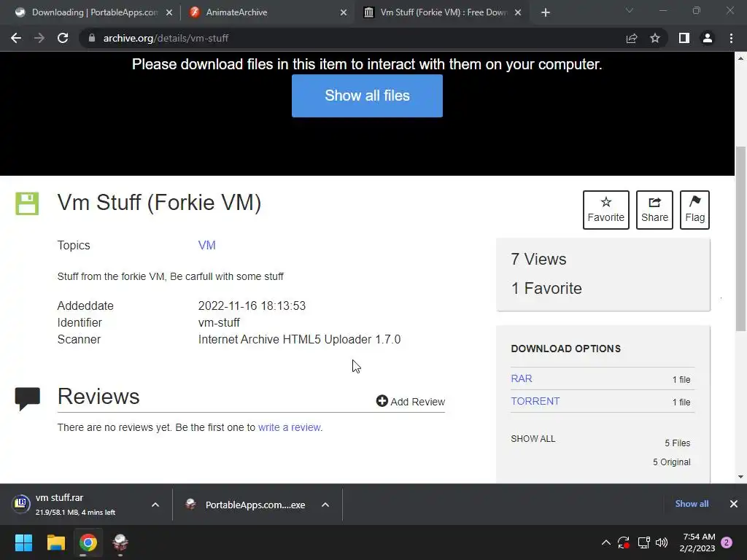Open the Windows Start menu
747x560 pixels.
pyautogui.click(x=23, y=542)
